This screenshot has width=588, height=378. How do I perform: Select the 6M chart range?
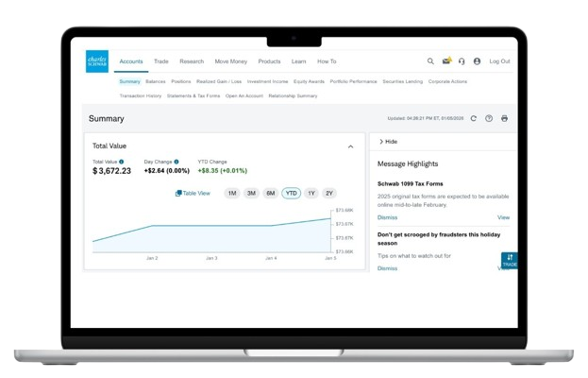[271, 193]
